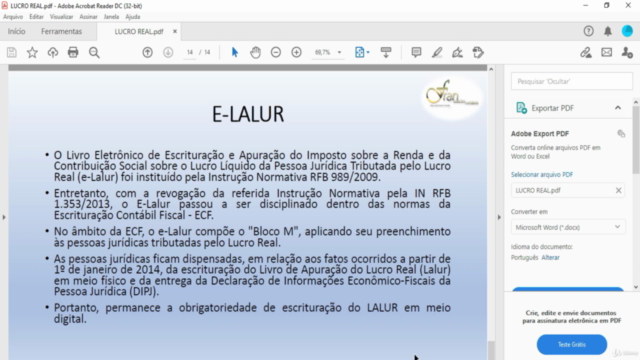Open the Visualizar menu
This screenshot has width=640, height=360.
[x=61, y=17]
